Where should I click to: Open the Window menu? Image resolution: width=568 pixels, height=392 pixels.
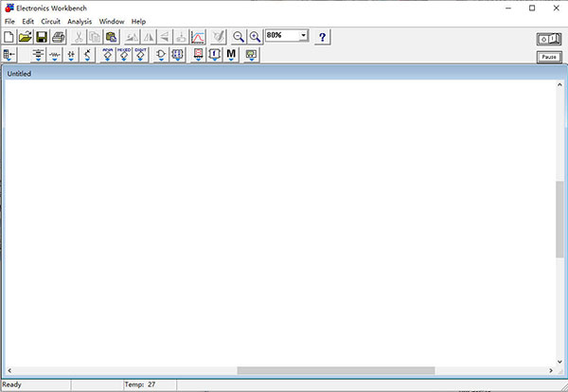pyautogui.click(x=112, y=22)
